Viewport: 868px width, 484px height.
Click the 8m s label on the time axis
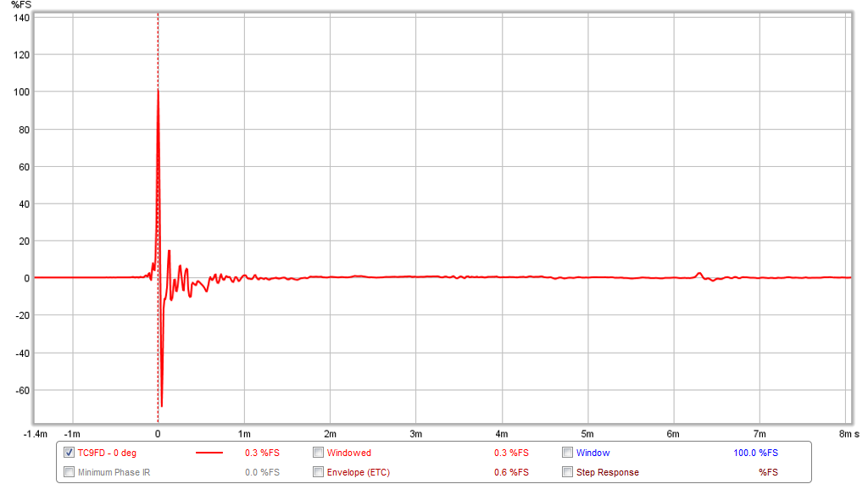click(x=849, y=434)
